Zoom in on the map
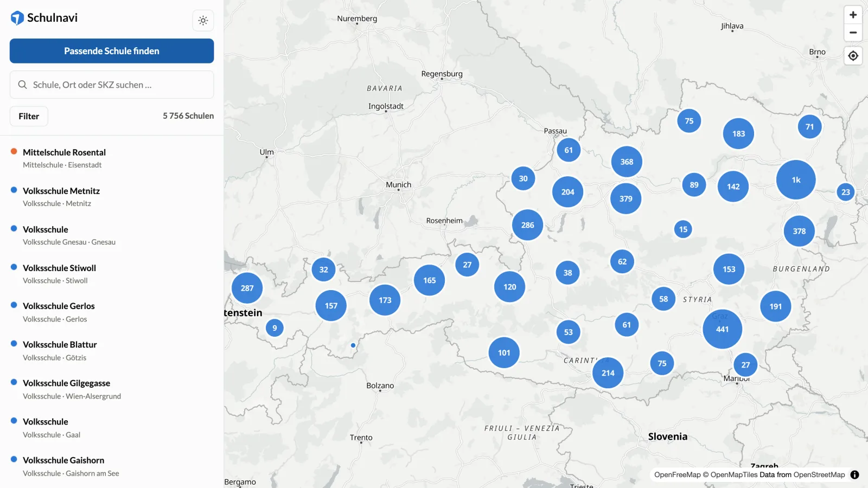This screenshot has height=488, width=868. click(853, 15)
